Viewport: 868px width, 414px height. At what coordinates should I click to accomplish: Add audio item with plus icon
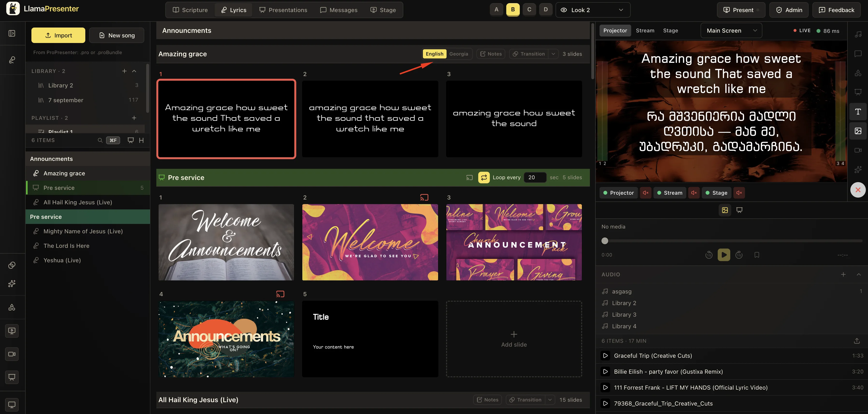click(843, 275)
